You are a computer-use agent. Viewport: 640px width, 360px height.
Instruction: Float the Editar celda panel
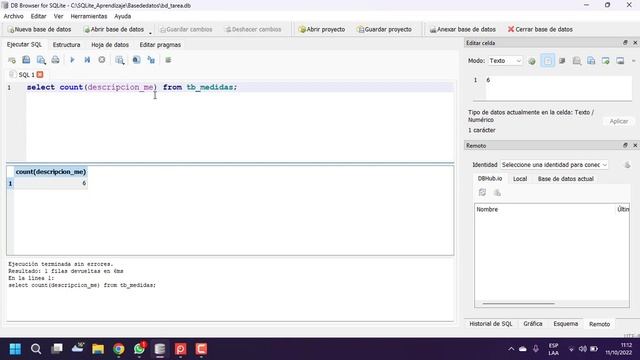[x=625, y=42]
